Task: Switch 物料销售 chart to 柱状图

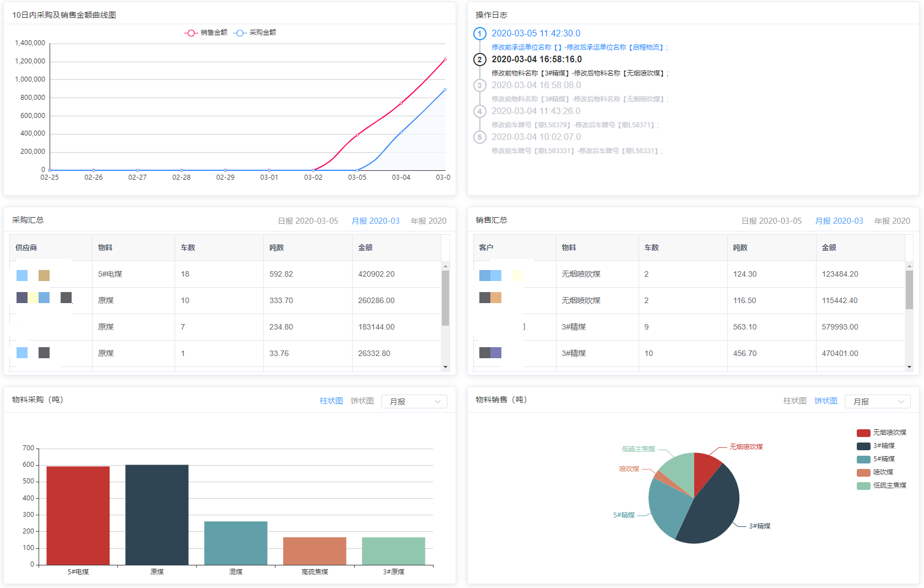Action: coord(795,401)
